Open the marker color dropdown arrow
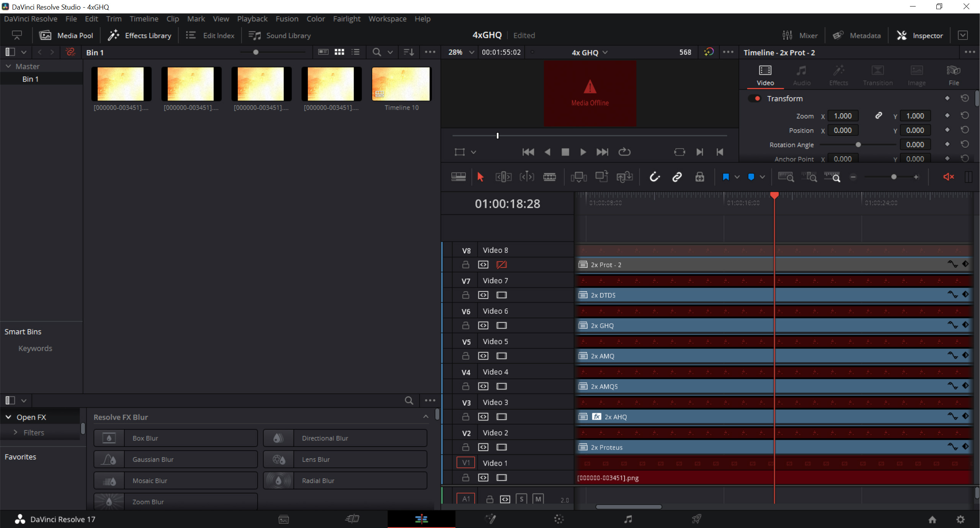Image resolution: width=980 pixels, height=528 pixels. (763, 177)
